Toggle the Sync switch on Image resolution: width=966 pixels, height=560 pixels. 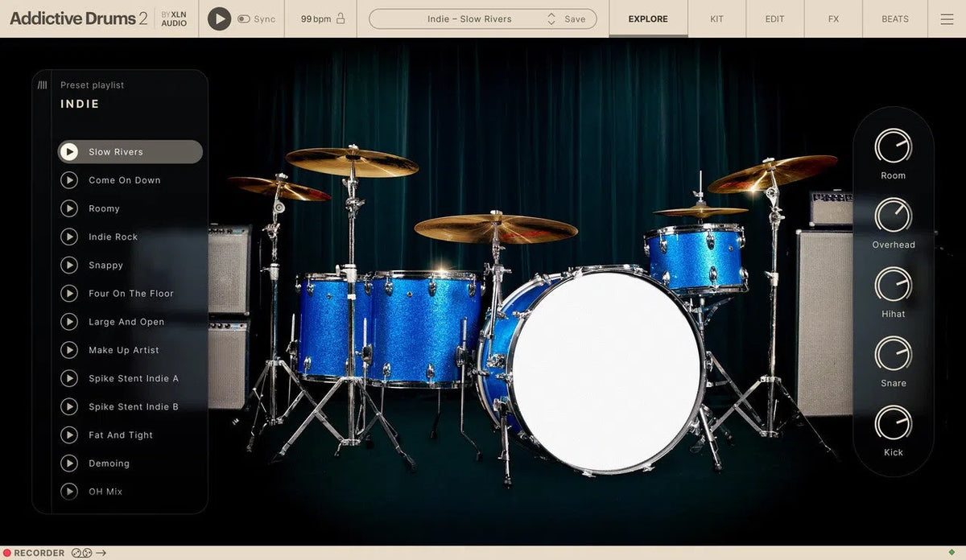(x=246, y=19)
